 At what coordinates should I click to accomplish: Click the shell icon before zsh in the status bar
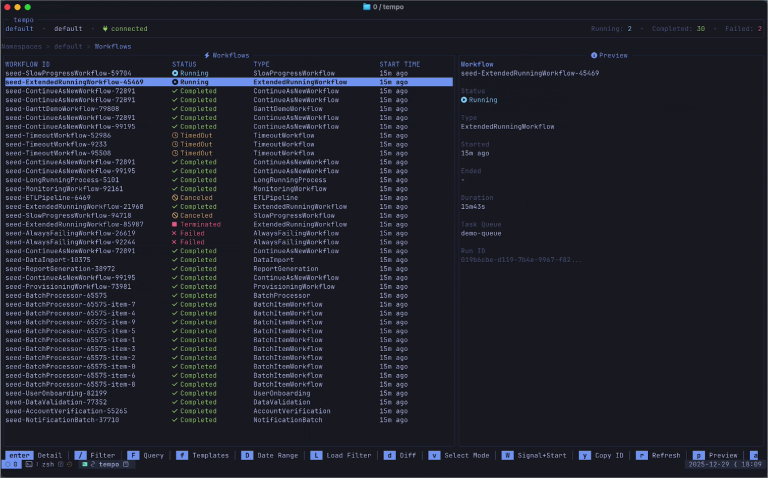pyautogui.click(x=29, y=464)
